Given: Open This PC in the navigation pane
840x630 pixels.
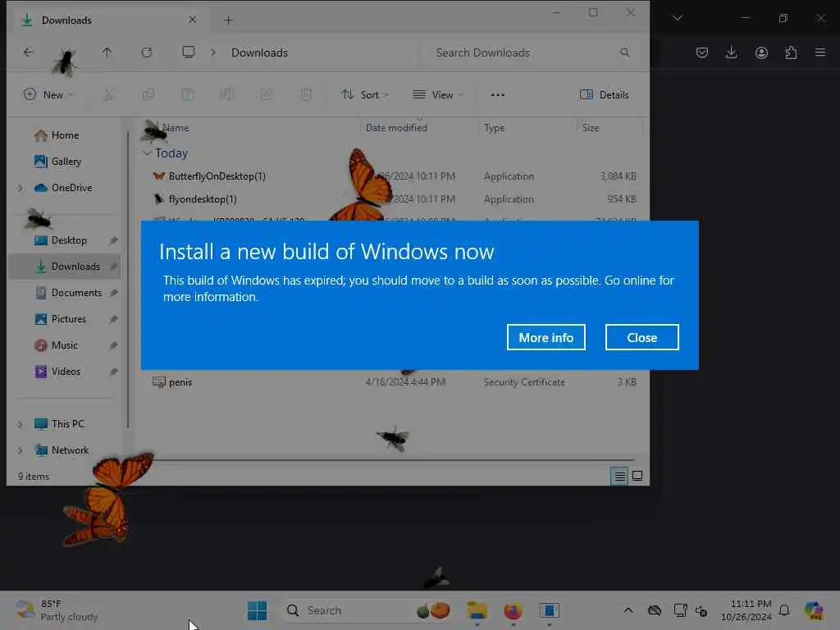Looking at the screenshot, I should (67, 424).
